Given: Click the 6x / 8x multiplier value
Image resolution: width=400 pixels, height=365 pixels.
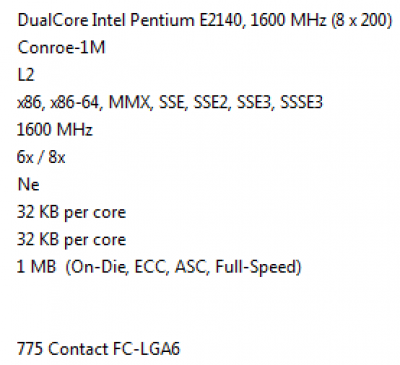Looking at the screenshot, I should click(x=41, y=157).
